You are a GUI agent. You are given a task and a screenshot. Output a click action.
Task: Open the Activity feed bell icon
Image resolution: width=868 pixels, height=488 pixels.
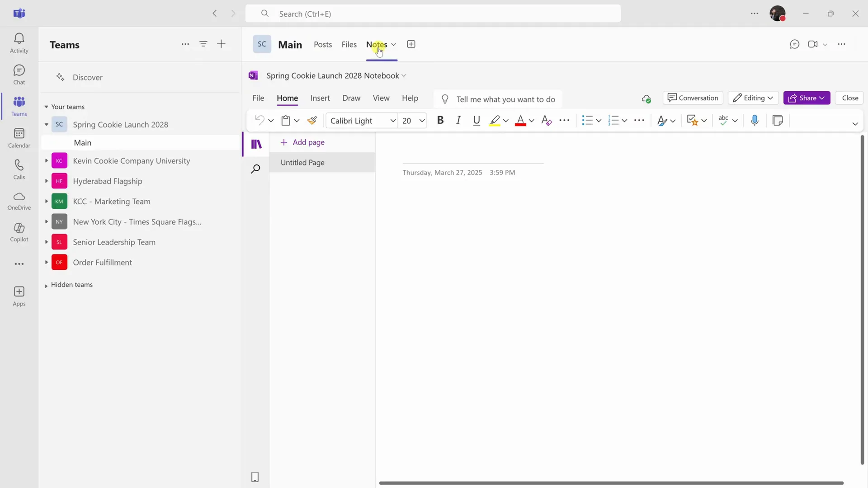[x=19, y=43]
